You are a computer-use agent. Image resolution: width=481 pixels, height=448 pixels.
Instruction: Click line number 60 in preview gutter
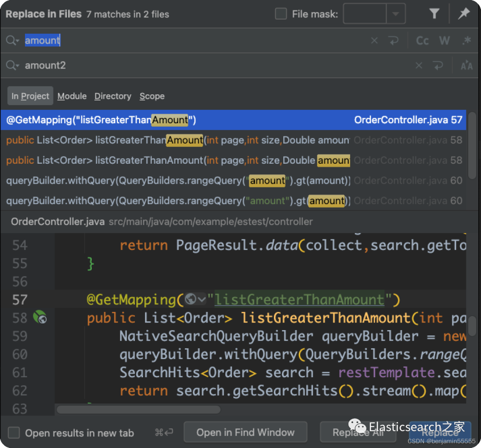pyautogui.click(x=20, y=355)
